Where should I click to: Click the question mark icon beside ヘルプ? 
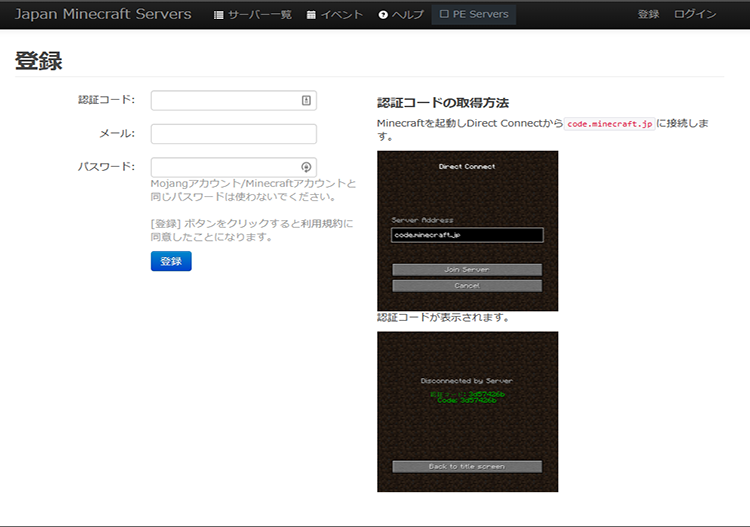(383, 15)
